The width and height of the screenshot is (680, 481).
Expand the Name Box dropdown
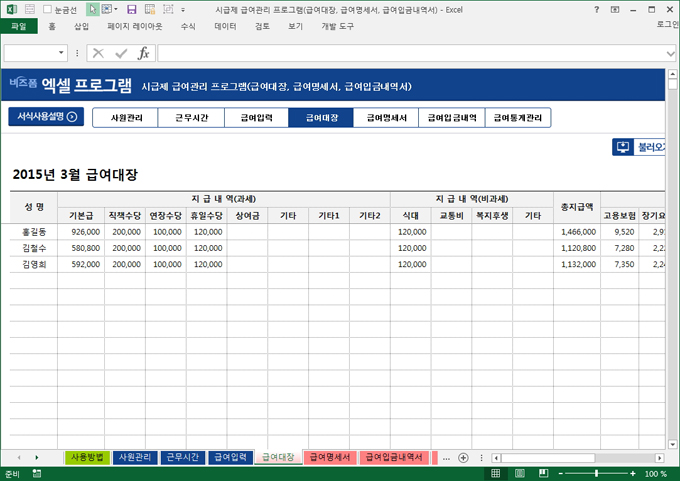tap(62, 53)
